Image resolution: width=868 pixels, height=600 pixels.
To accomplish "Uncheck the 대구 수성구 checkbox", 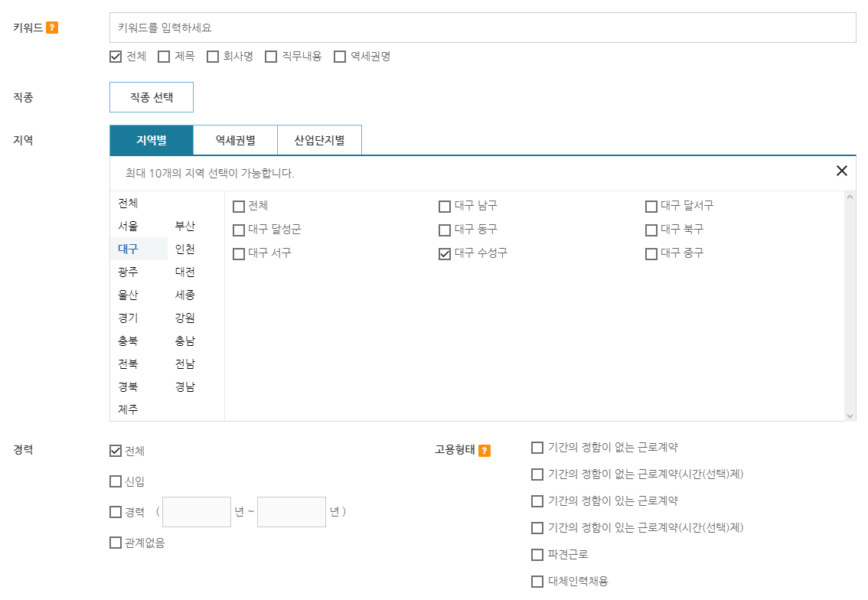I will 445,254.
